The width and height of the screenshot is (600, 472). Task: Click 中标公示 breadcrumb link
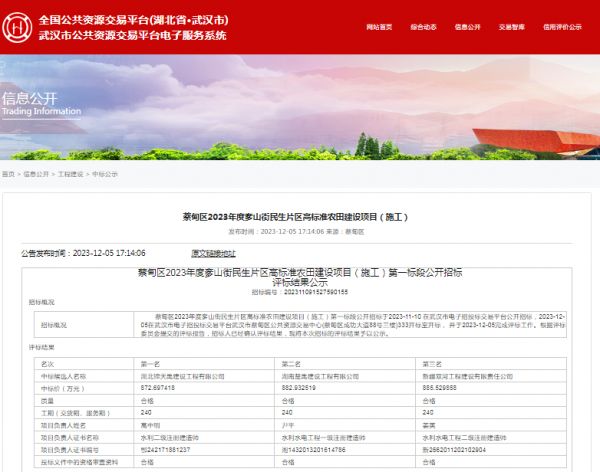105,174
